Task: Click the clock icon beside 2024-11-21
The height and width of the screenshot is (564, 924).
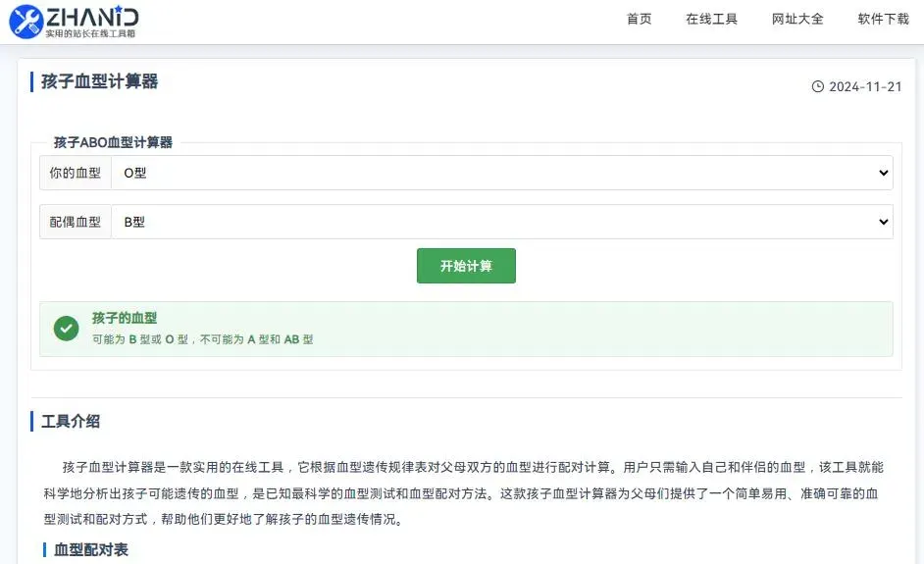Action: tap(817, 86)
